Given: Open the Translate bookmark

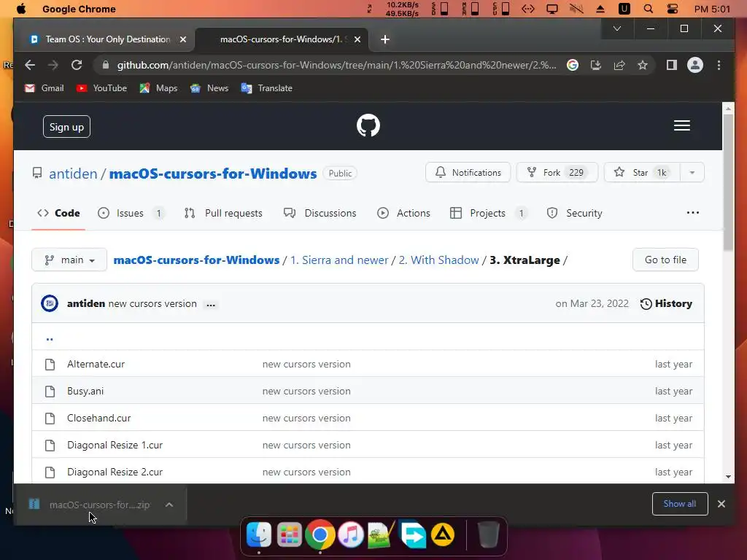Looking at the screenshot, I should click(267, 88).
